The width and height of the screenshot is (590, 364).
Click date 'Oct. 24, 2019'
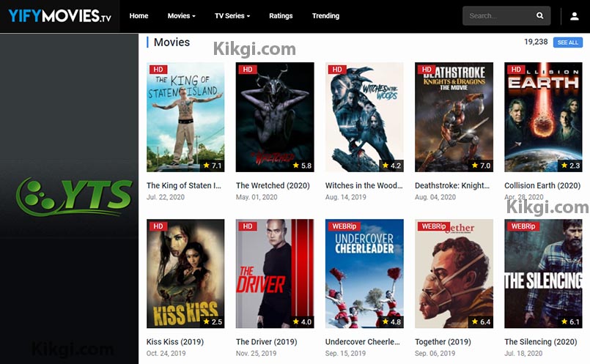[166, 354]
